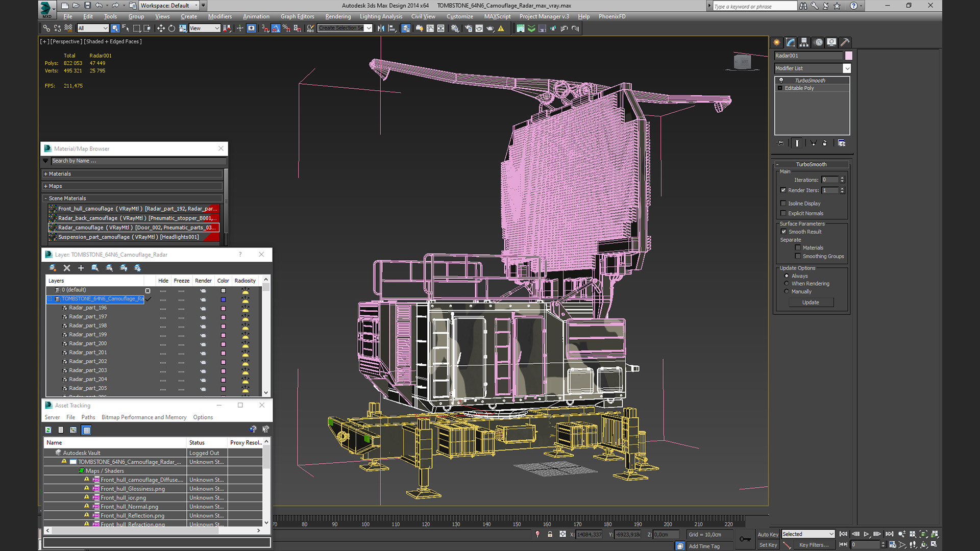The image size is (980, 551).
Task: Activate the Select Object tool
Action: click(x=115, y=29)
